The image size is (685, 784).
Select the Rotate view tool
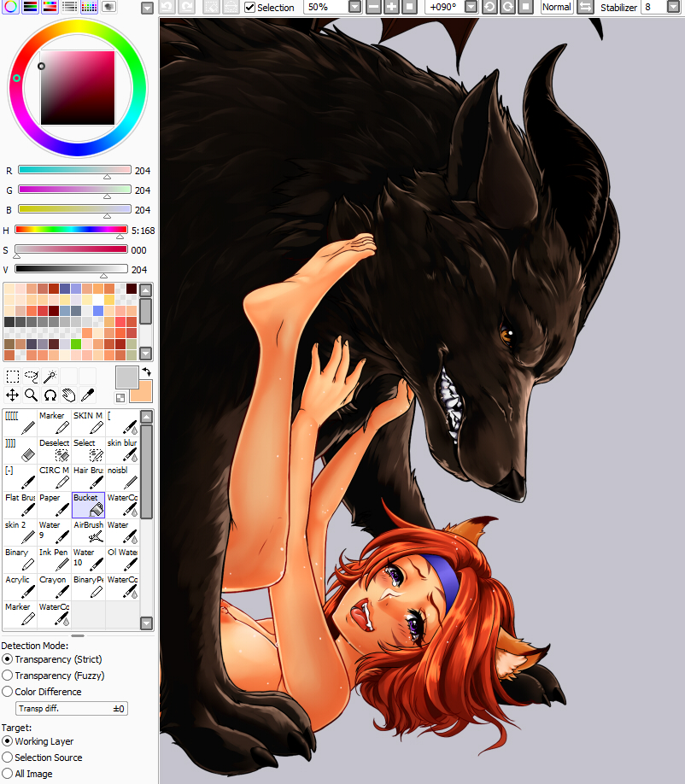[x=50, y=395]
